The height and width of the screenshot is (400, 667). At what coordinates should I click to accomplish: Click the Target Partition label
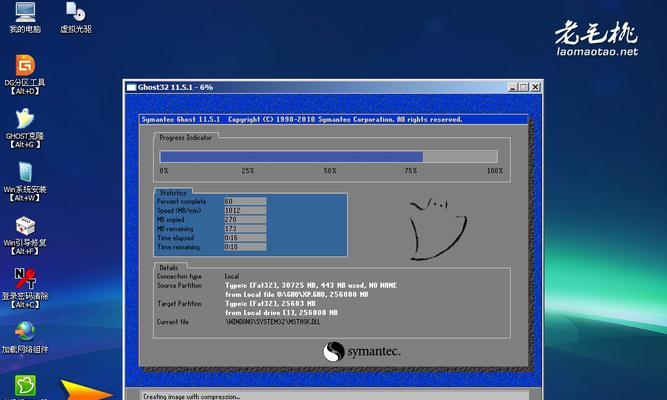click(179, 304)
